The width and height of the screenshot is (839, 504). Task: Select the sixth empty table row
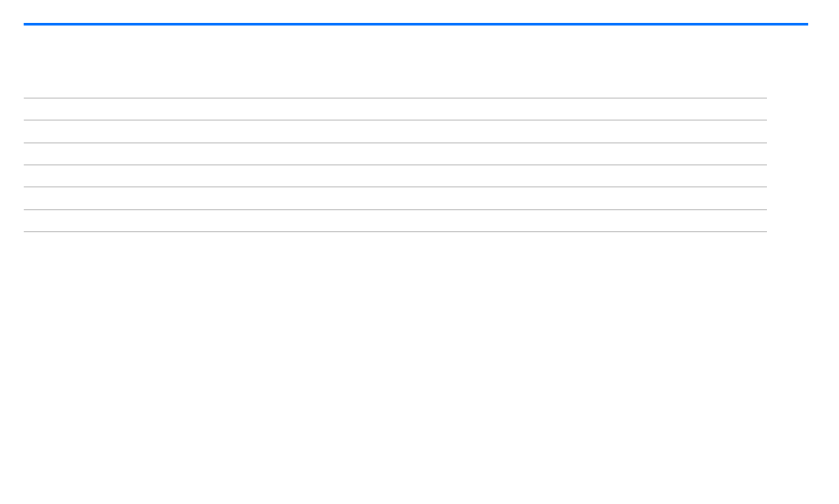click(395, 221)
